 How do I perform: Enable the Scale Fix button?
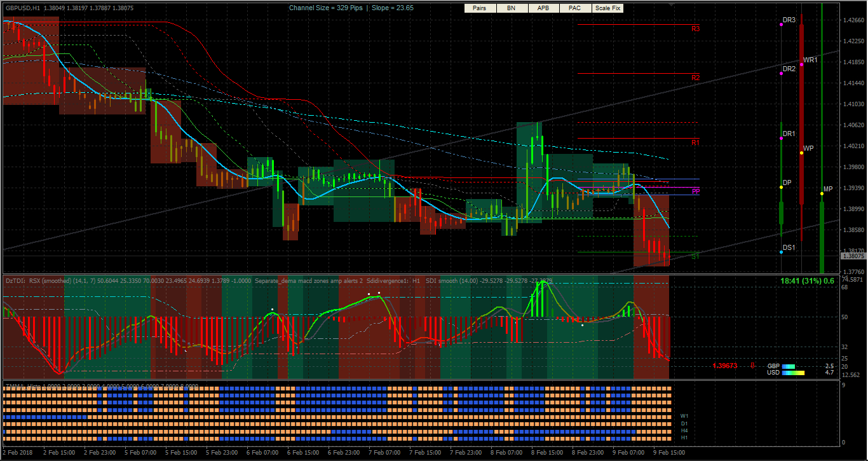pyautogui.click(x=607, y=8)
